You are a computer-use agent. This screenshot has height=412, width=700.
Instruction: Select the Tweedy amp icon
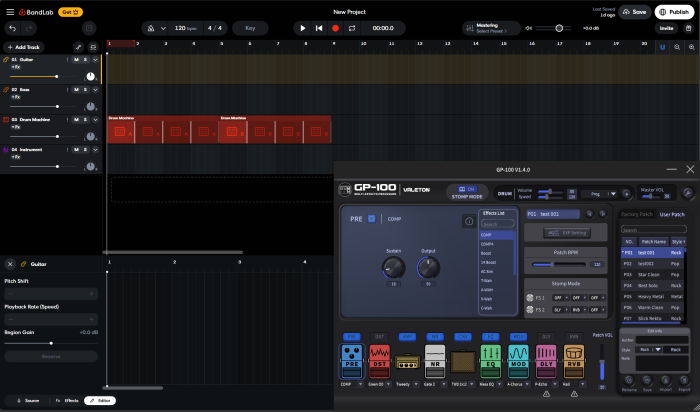pos(407,362)
